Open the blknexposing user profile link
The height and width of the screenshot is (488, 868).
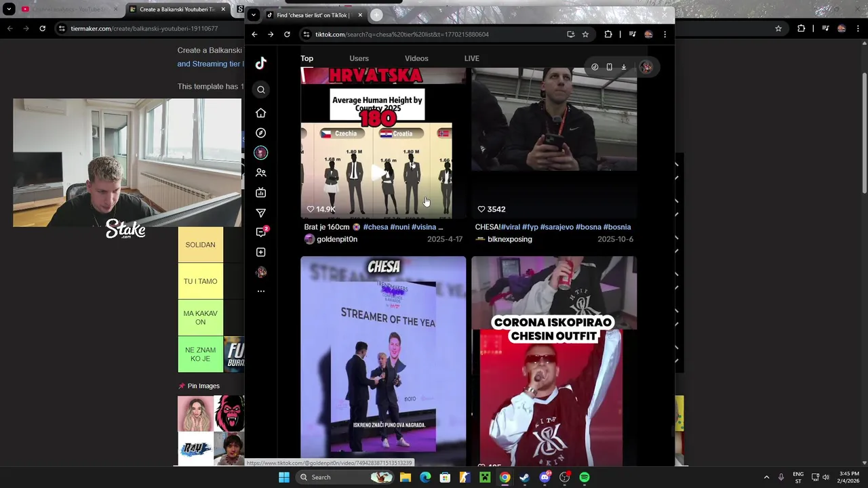510,239
